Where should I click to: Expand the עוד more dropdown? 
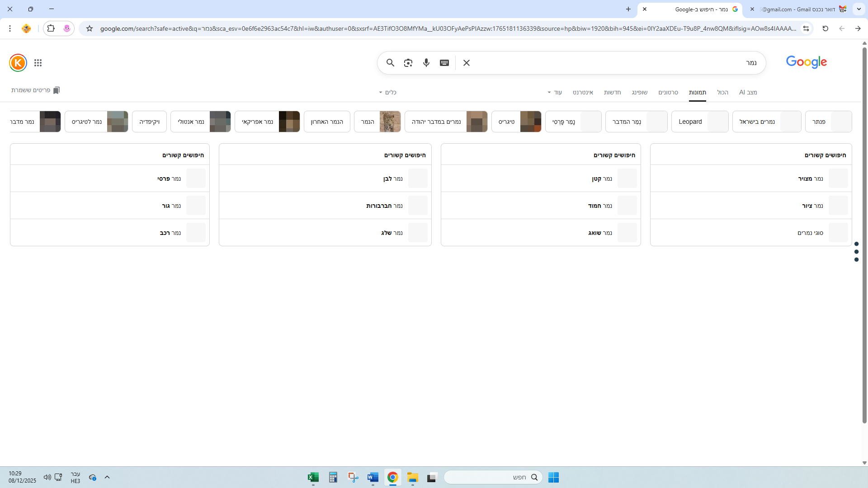coord(555,92)
